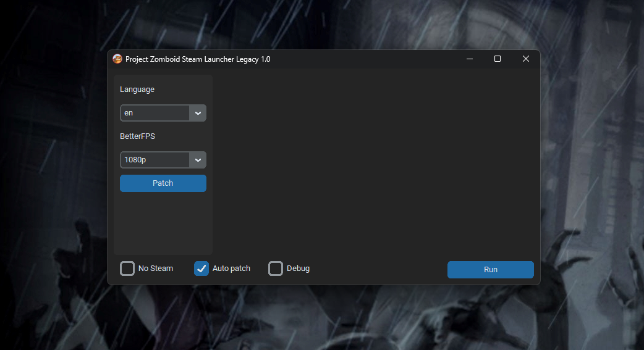Enable the No Steam checkbox
The width and height of the screenshot is (644, 350).
(127, 269)
